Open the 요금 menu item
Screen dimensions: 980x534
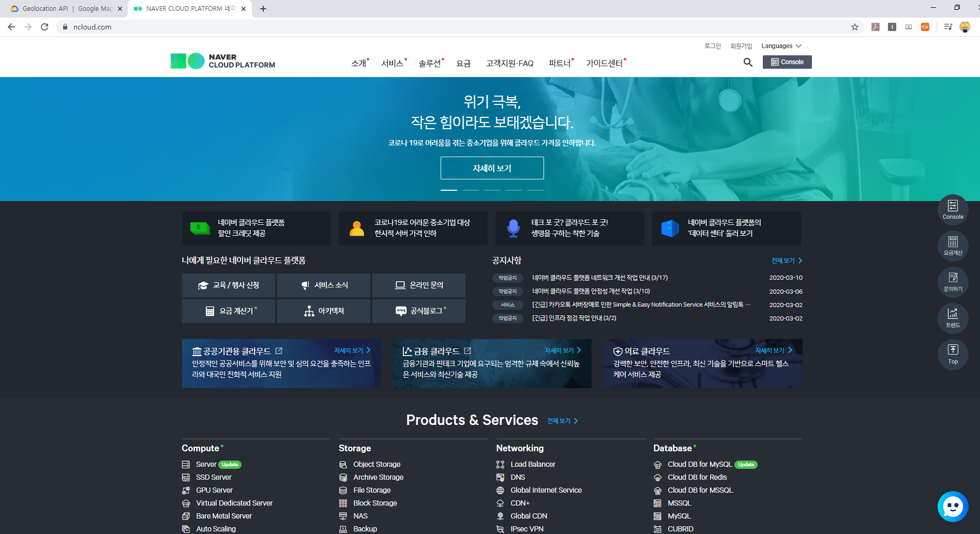[x=463, y=63]
